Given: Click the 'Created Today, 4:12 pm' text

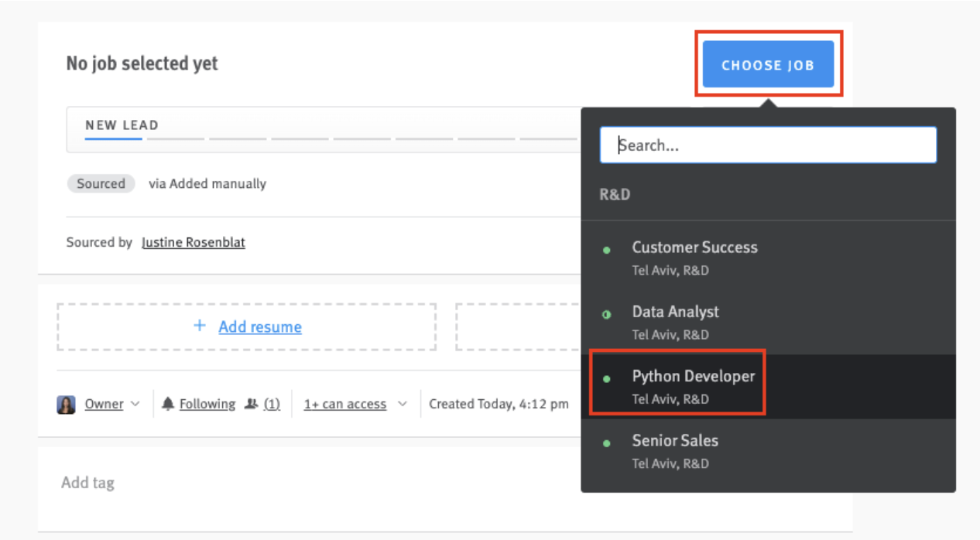Looking at the screenshot, I should [x=499, y=404].
